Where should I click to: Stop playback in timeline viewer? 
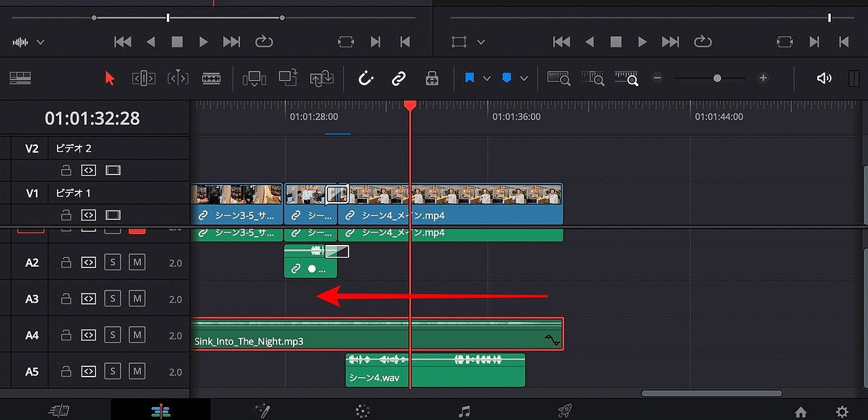tap(616, 42)
